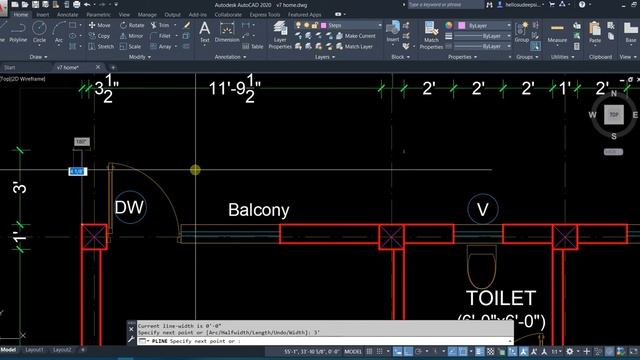Expand the Properties panel
This screenshot has width=640, height=360.
pos(462,57)
